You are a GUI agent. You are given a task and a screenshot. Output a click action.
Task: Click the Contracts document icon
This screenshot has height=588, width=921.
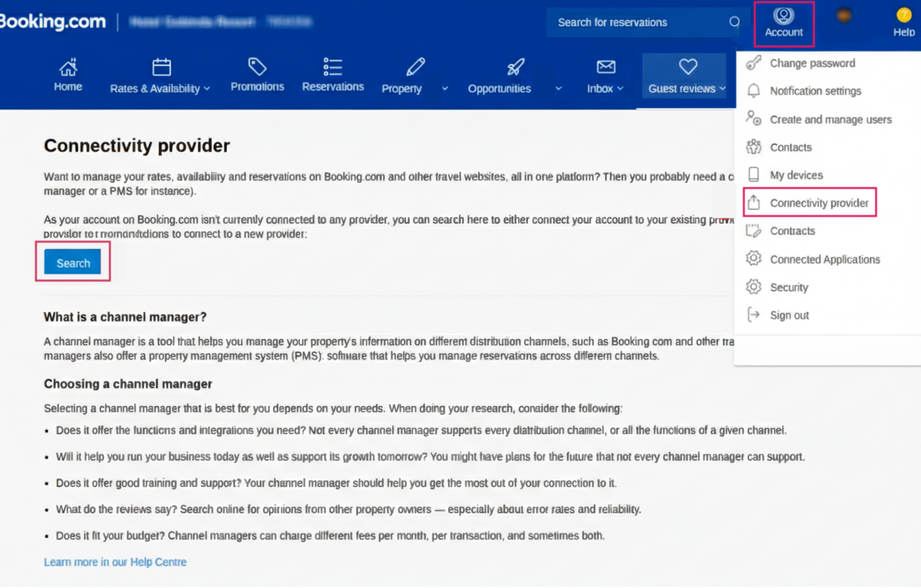pos(754,231)
